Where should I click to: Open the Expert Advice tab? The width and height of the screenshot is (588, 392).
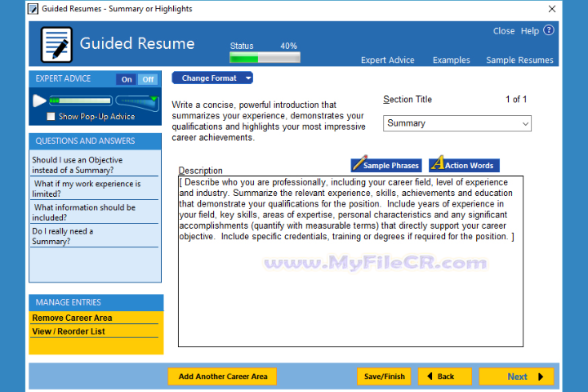387,60
